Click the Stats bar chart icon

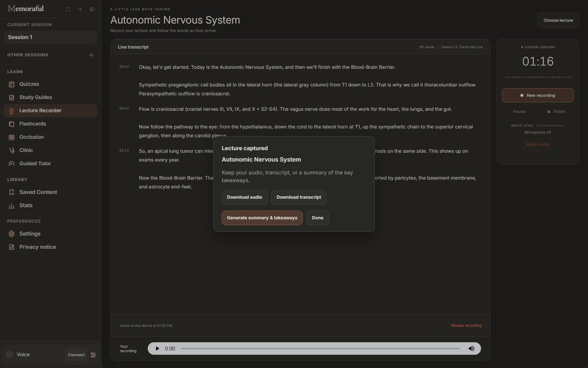point(11,206)
